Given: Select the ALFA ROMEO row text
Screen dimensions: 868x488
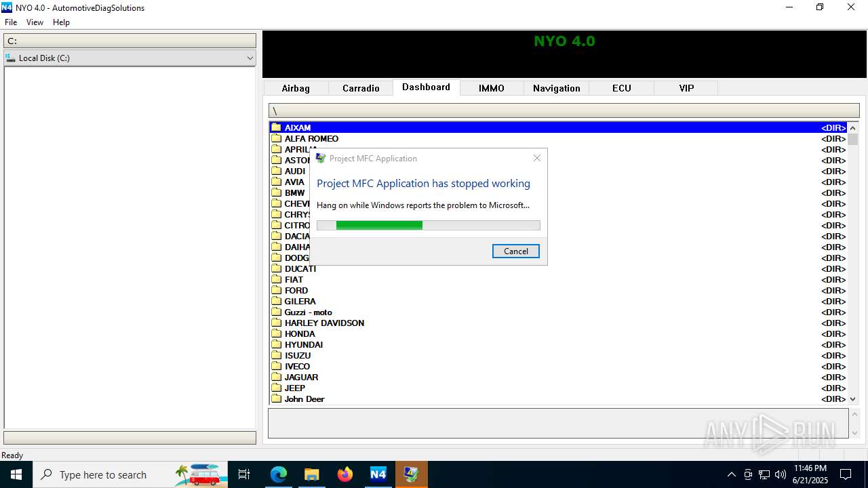Looking at the screenshot, I should (311, 138).
